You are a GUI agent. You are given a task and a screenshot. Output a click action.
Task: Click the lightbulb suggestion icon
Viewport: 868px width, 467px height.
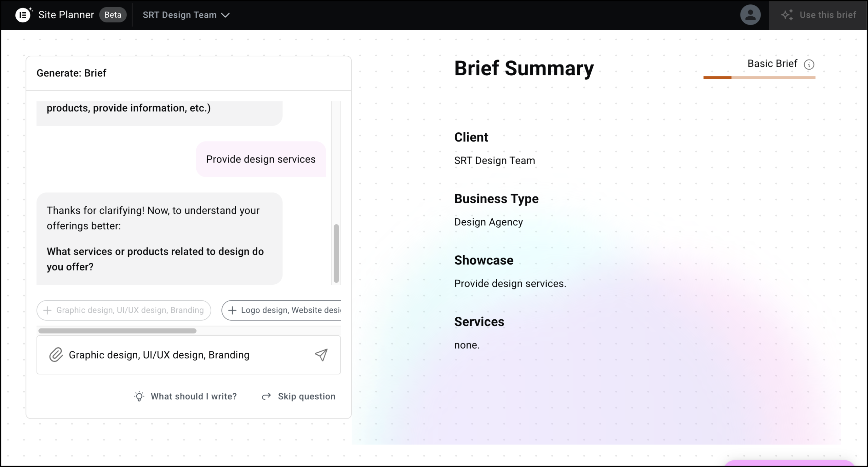(139, 396)
